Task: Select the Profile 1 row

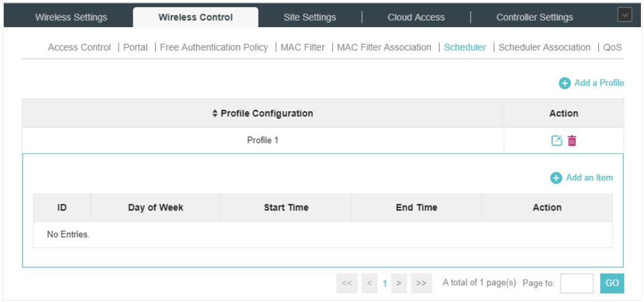Action: pyautogui.click(x=323, y=141)
